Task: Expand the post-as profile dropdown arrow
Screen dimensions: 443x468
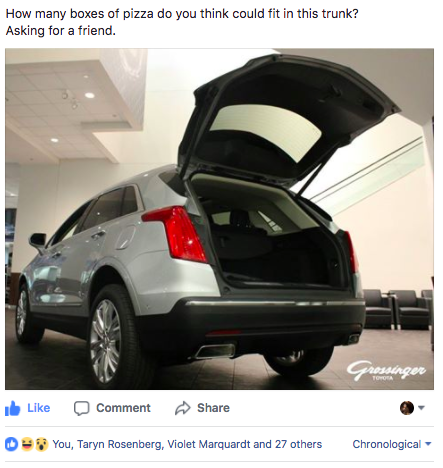Action: 421,408
